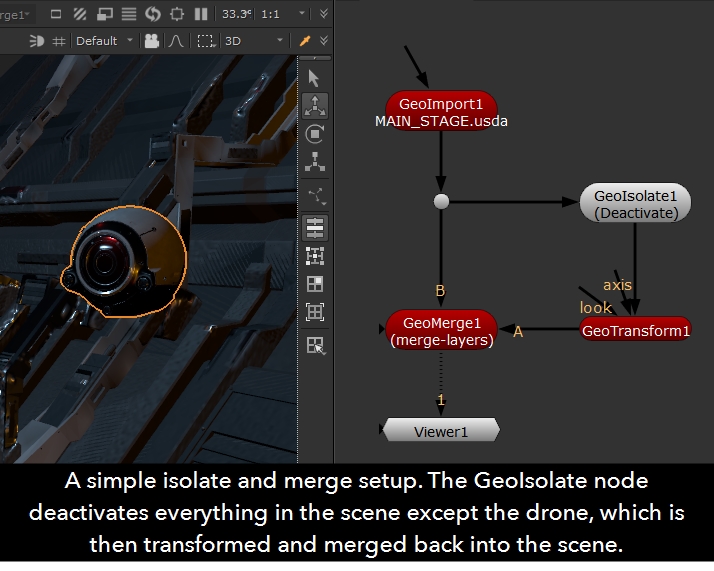Click the camera lock icon
This screenshot has width=714, height=571.
click(x=152, y=41)
